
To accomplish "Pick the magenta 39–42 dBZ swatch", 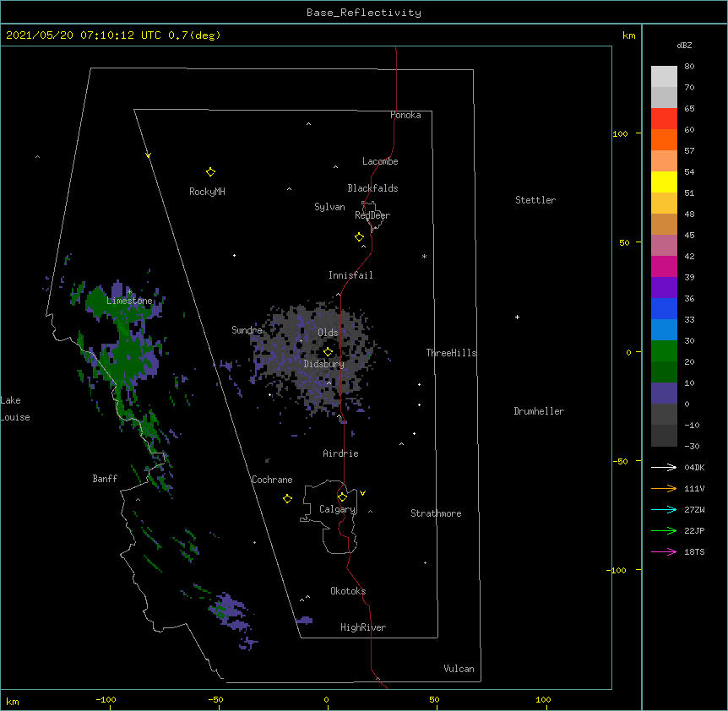I will click(664, 266).
